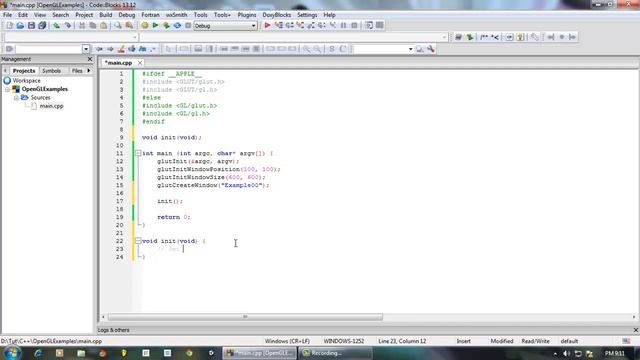Select the main.cpp editor tab
This screenshot has height=360, width=640.
pos(118,63)
